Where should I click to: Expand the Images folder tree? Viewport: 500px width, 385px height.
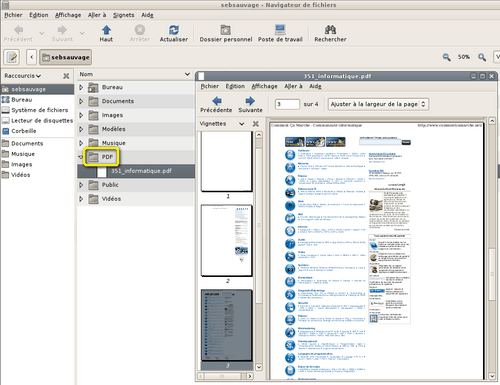click(81, 115)
